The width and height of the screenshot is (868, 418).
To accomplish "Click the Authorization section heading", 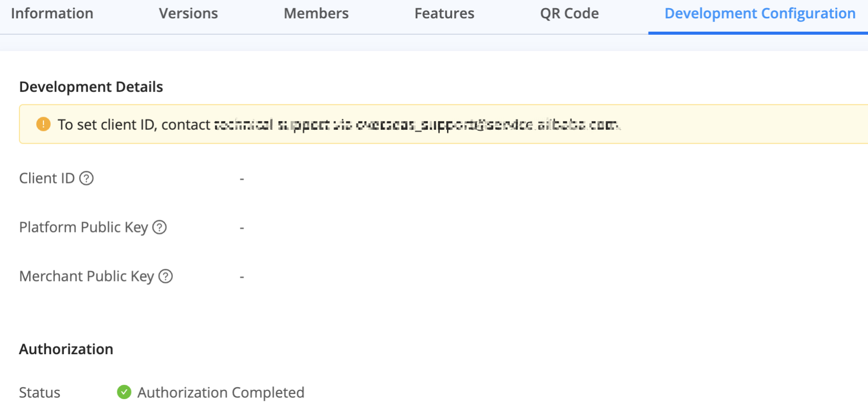I will [x=66, y=349].
